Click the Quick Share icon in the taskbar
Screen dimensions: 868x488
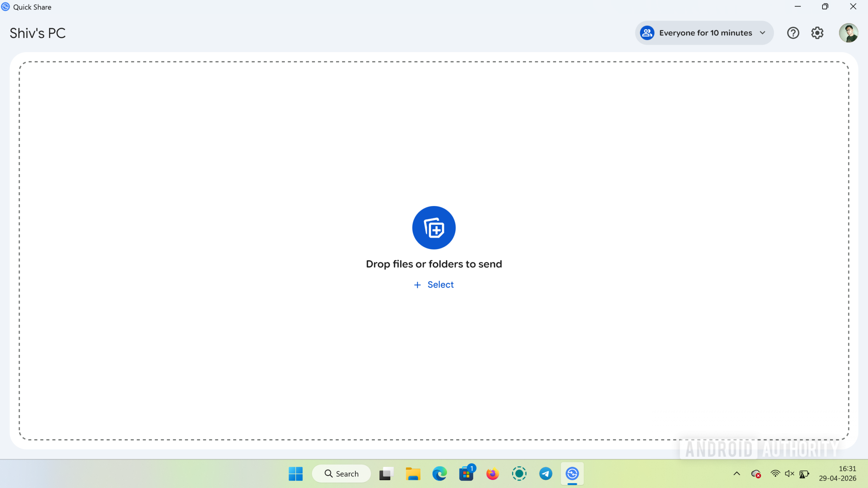[x=572, y=473]
